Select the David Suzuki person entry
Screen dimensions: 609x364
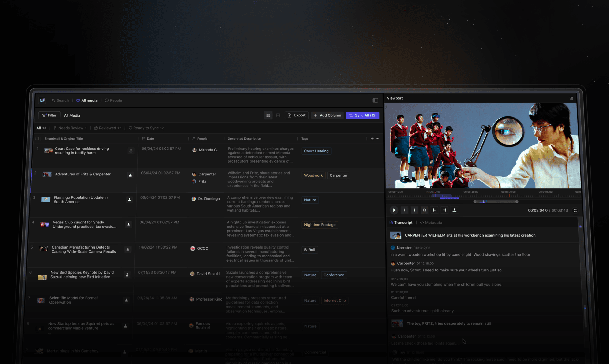205,274
